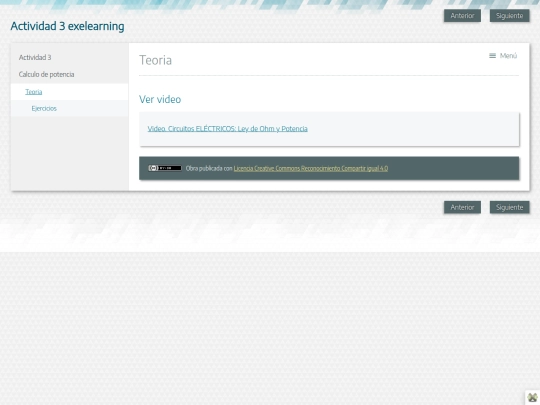Click the bottom Siguiente button

pyautogui.click(x=509, y=207)
